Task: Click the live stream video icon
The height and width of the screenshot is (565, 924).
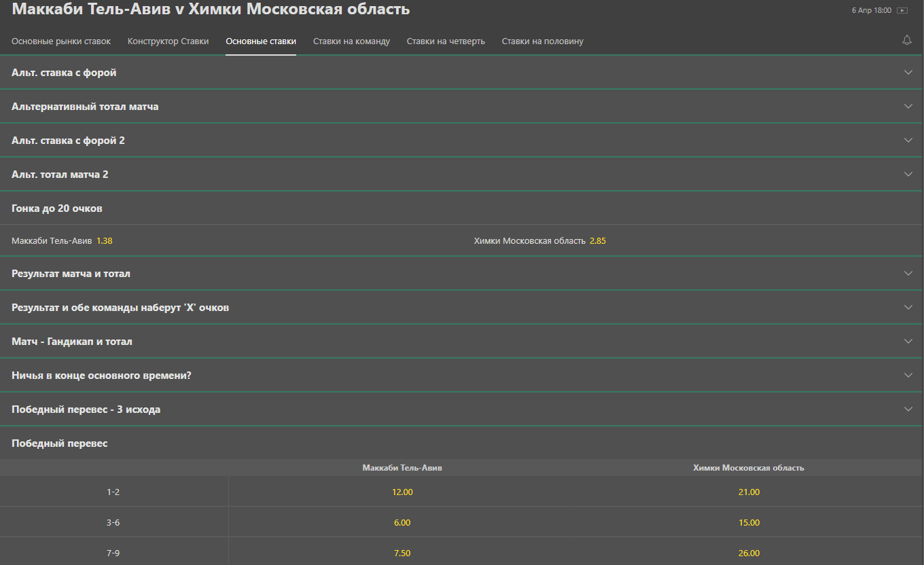Action: (x=902, y=10)
